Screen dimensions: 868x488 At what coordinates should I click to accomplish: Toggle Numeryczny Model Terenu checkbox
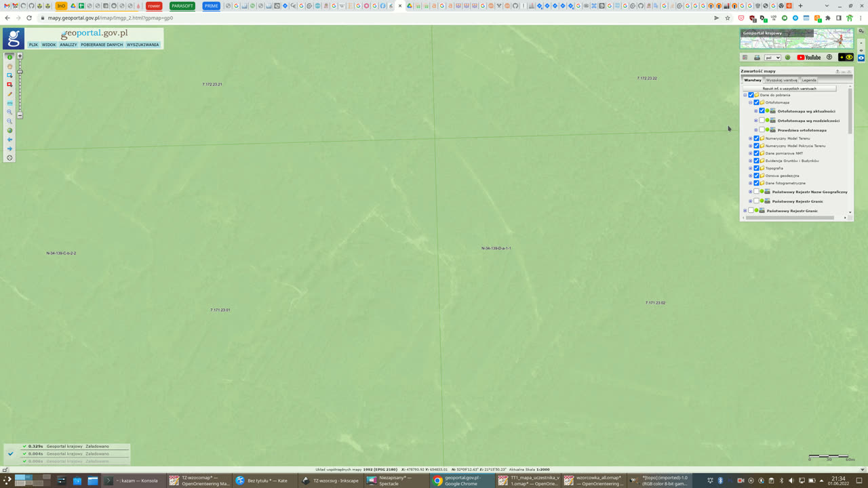pos(756,138)
